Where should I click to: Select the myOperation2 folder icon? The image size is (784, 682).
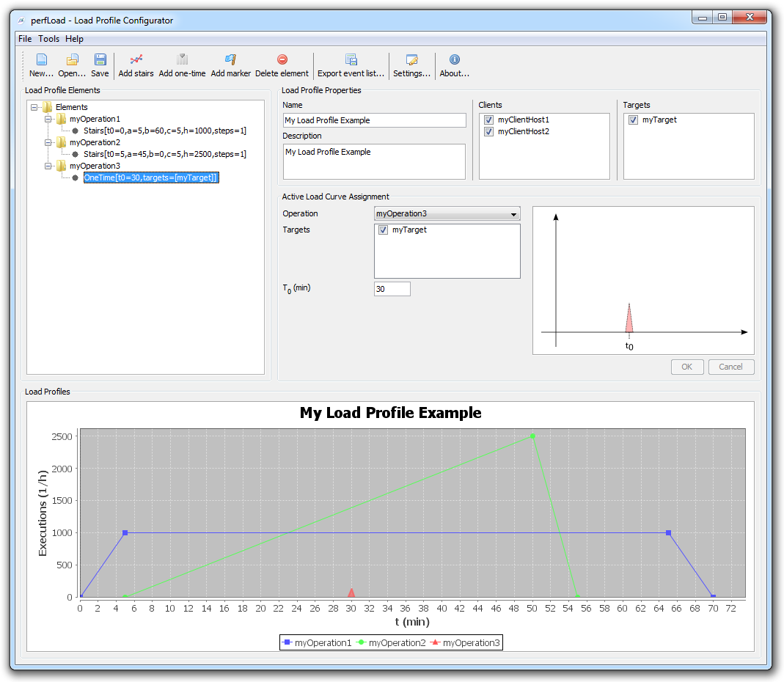62,142
